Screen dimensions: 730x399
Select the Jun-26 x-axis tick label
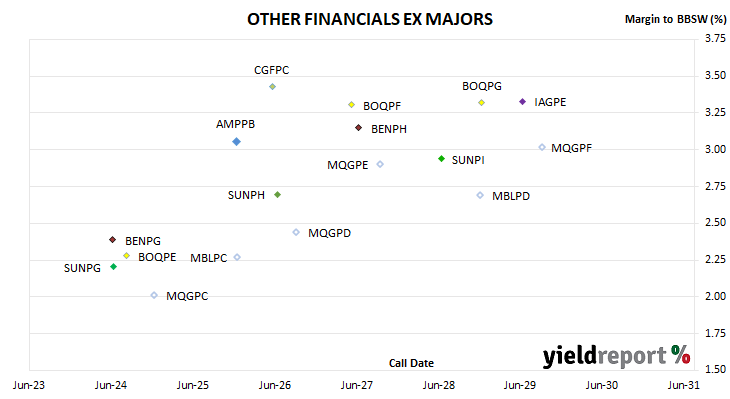point(275,385)
